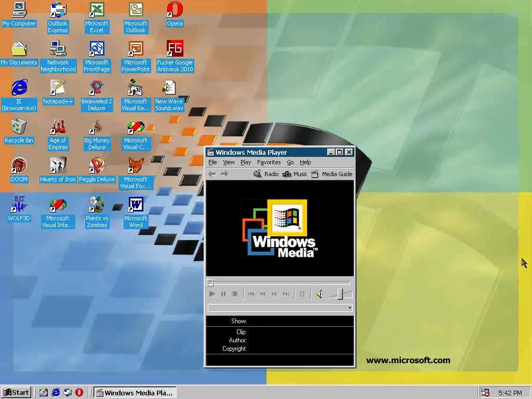Screen dimensions: 532x399
Task: Open the Go menu
Action: [x=290, y=162]
